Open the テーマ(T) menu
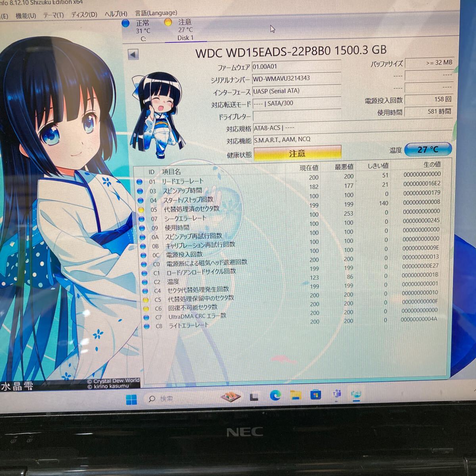The image size is (476, 476). 53,15
